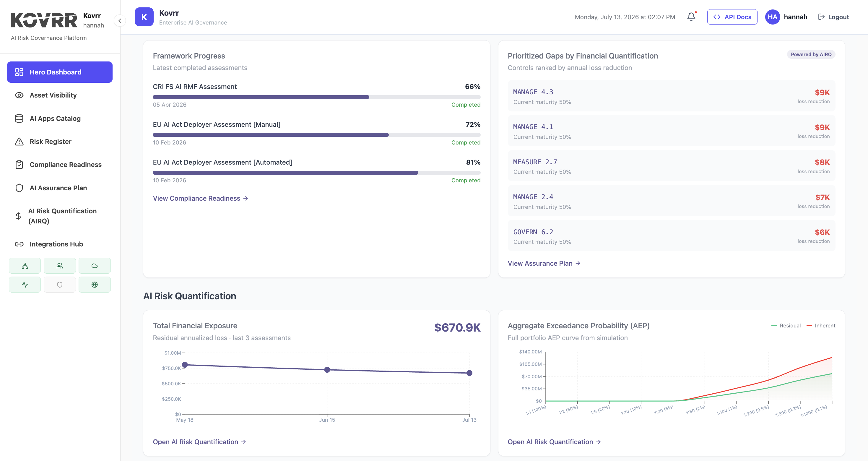
Task: Select Compliance Readiness in sidebar
Action: click(60, 164)
